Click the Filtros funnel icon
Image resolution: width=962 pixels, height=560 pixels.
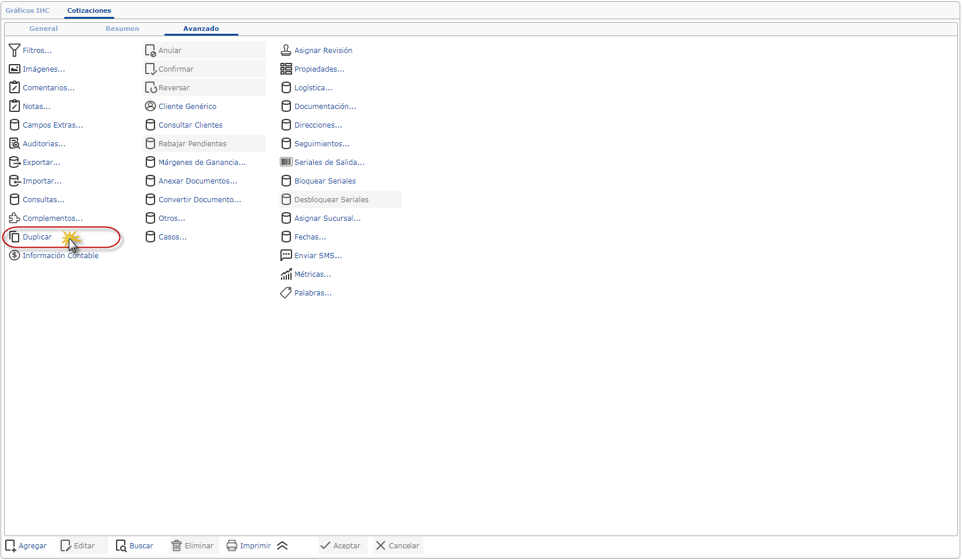click(15, 51)
